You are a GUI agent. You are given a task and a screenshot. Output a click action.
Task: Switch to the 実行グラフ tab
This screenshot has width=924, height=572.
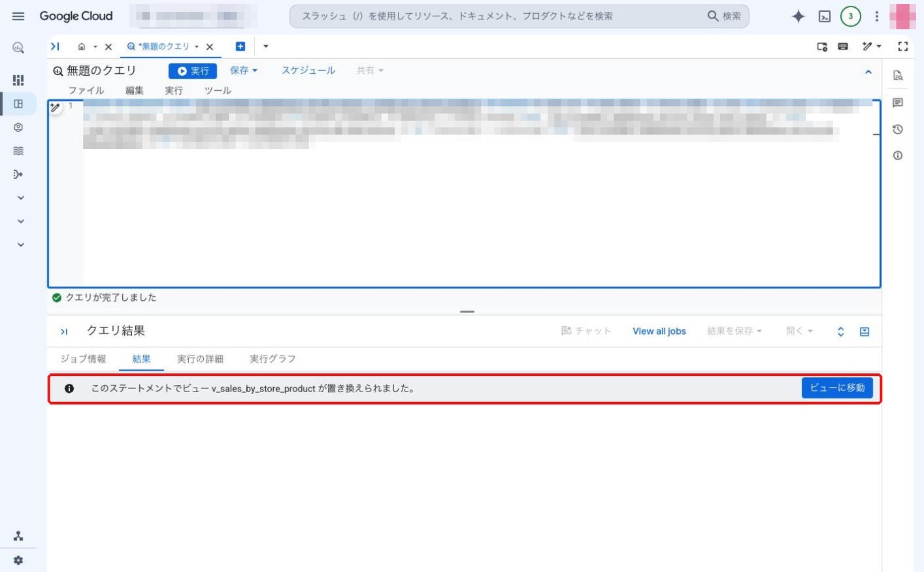272,359
